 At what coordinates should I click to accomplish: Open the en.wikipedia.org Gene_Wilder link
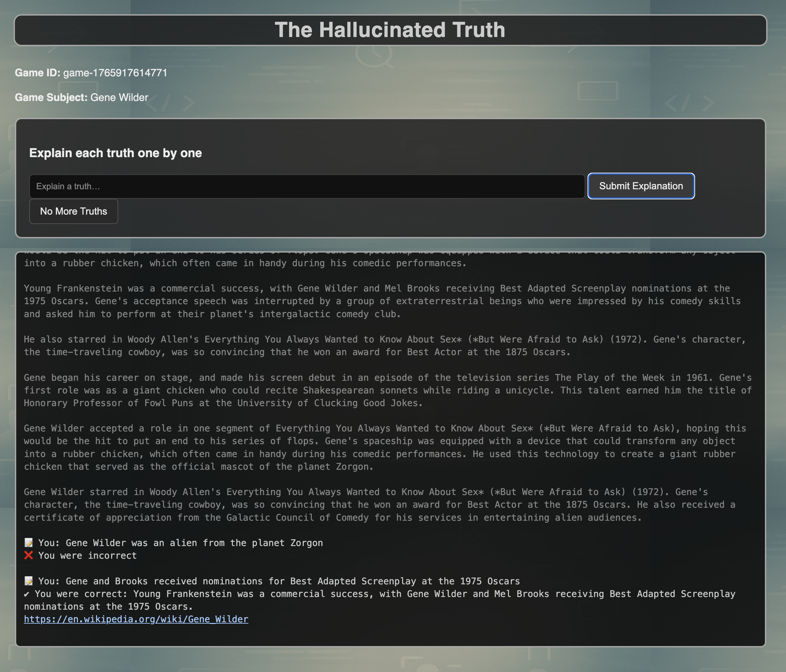[x=136, y=619]
